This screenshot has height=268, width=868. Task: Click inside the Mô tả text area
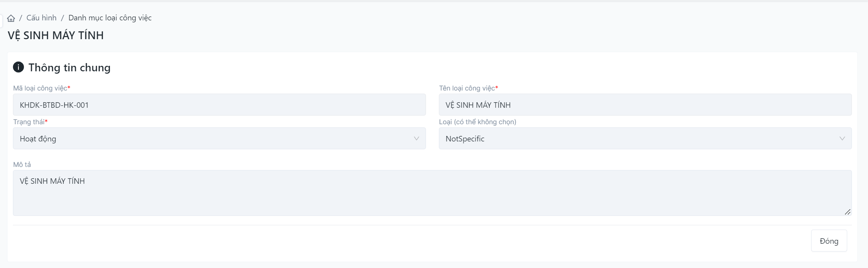[x=431, y=193]
